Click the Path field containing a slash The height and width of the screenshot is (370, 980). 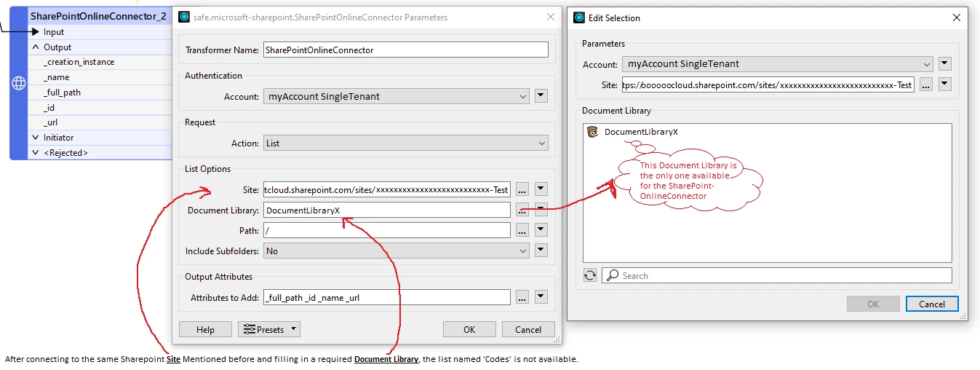(387, 230)
